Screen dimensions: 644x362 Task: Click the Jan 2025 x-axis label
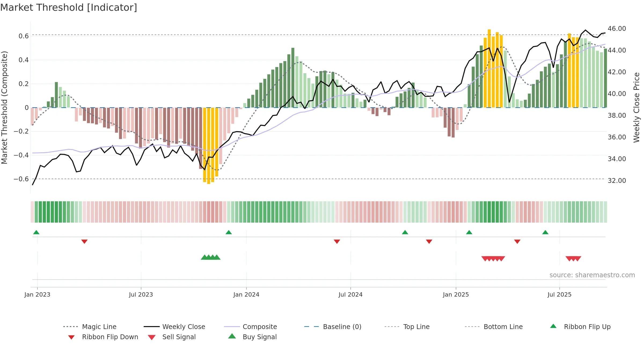tap(456, 294)
